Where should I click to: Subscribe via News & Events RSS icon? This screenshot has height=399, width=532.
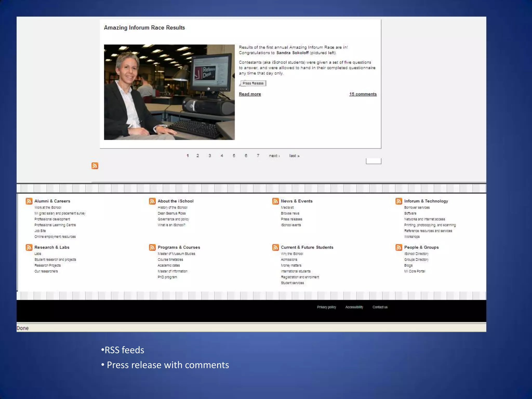tap(276, 201)
